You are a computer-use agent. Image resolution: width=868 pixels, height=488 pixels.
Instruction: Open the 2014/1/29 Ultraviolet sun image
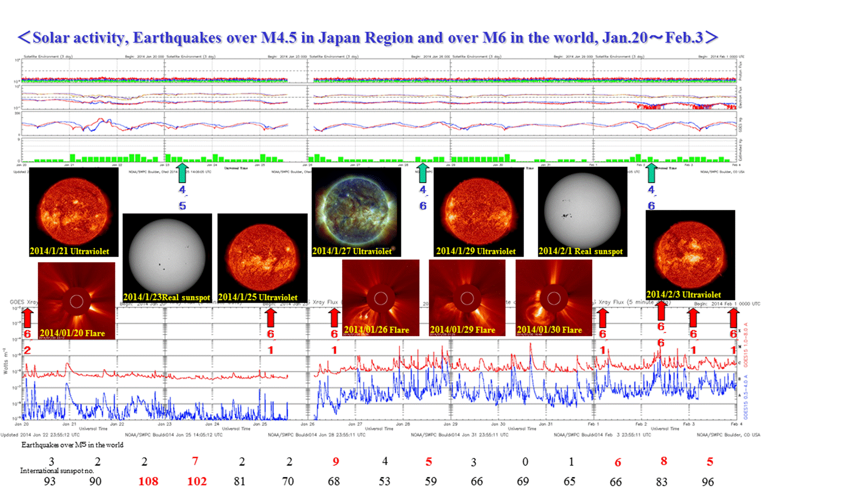[479, 212]
